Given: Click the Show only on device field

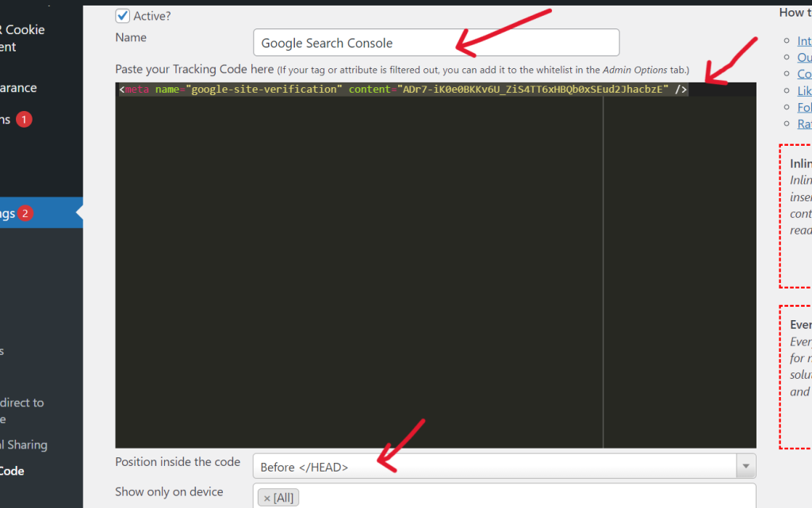Looking at the screenshot, I should (504, 496).
